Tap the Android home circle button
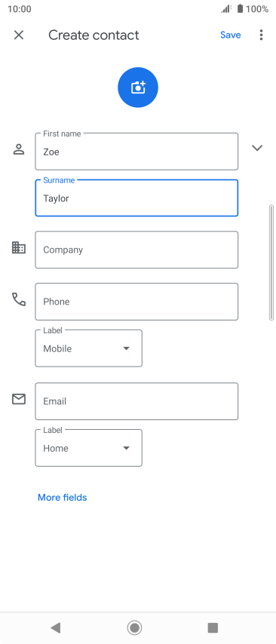Viewport: 276px width, 644px height. pyautogui.click(x=134, y=627)
